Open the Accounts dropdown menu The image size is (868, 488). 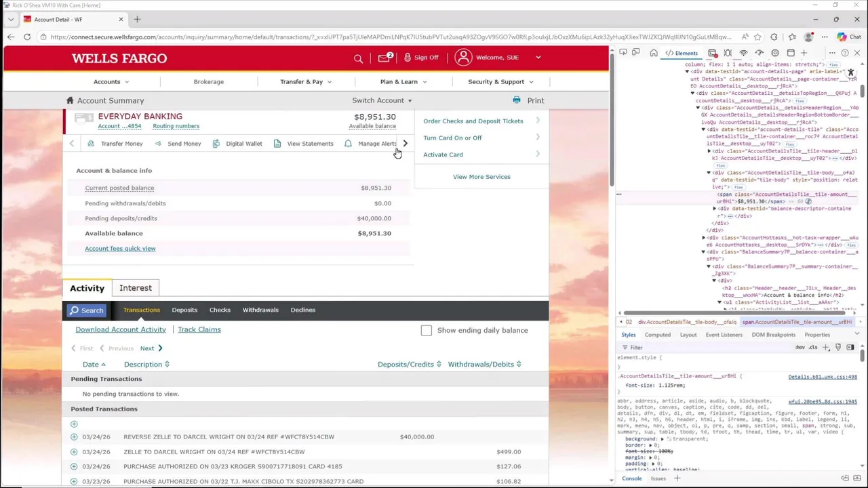(111, 81)
